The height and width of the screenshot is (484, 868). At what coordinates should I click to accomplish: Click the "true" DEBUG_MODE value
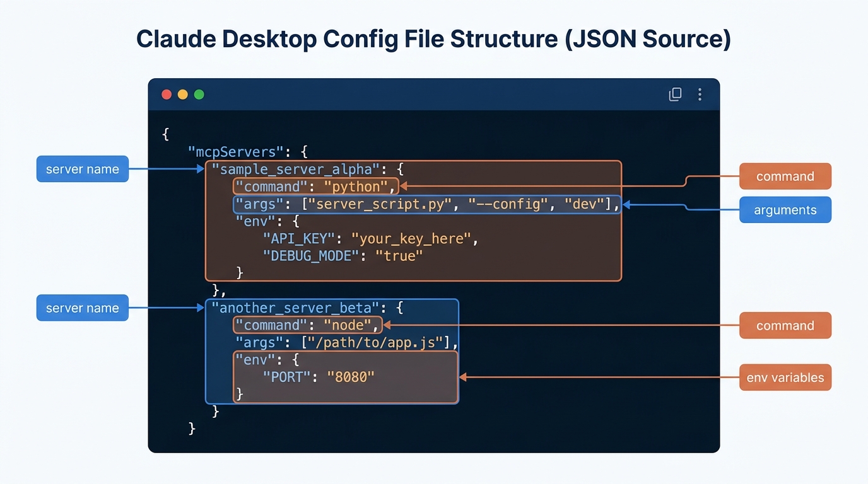(x=399, y=256)
